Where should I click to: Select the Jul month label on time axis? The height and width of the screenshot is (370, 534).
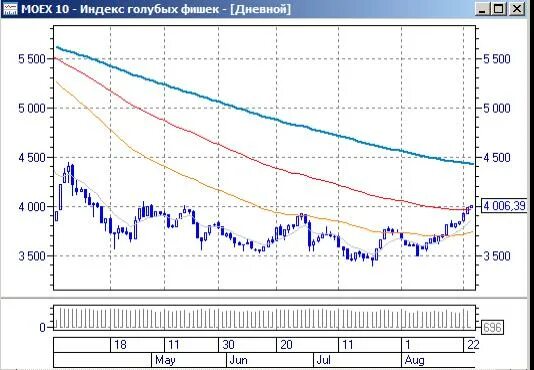pyautogui.click(x=324, y=360)
